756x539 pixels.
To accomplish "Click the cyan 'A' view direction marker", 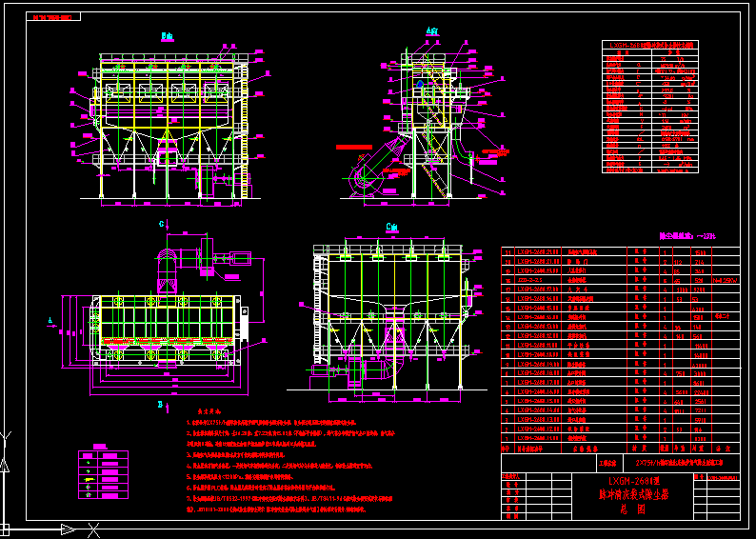I will coord(50,322).
